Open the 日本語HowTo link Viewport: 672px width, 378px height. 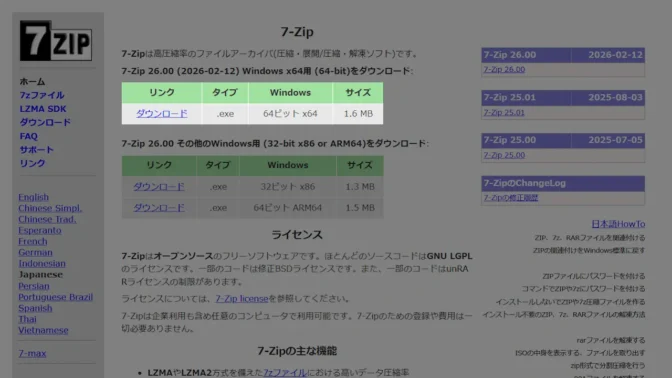[x=618, y=224]
